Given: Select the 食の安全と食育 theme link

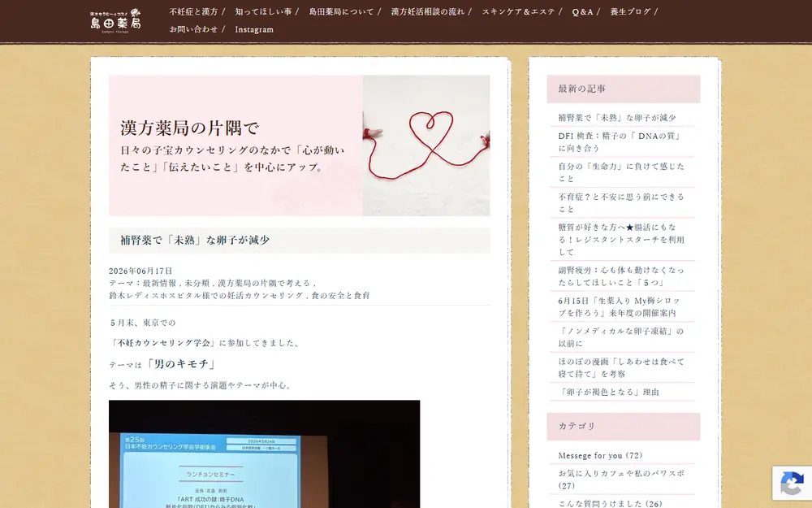Looking at the screenshot, I should pos(341,296).
